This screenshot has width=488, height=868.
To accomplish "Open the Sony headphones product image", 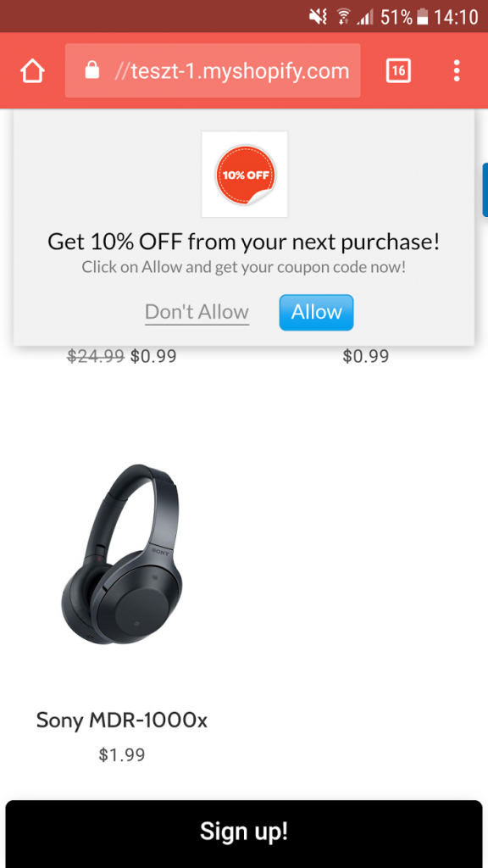I will (x=122, y=554).
